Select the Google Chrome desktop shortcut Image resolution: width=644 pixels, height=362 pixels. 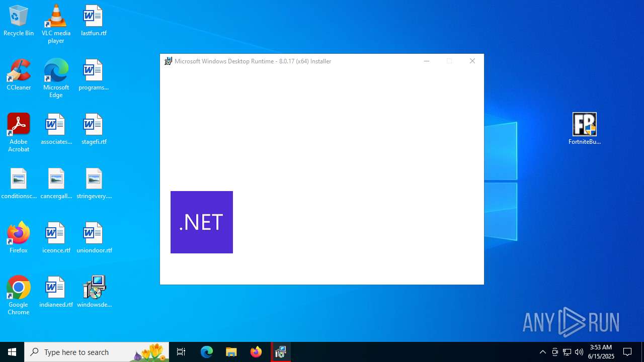(19, 296)
